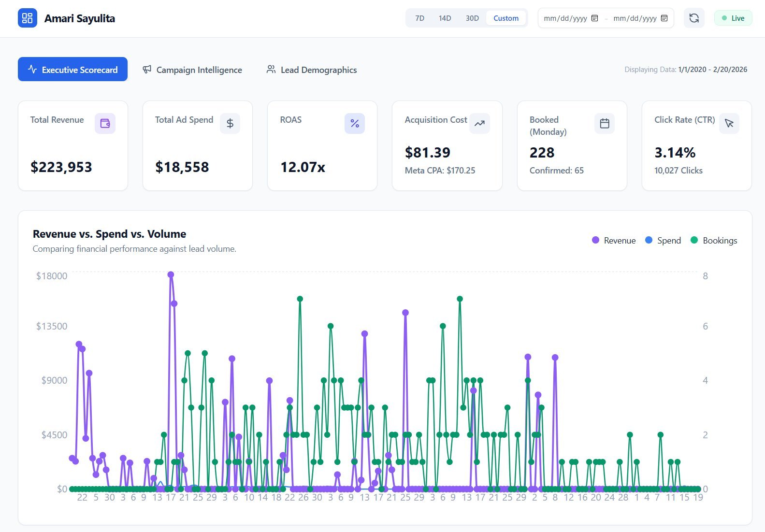Click the dollar icon on Total Ad Spend
The height and width of the screenshot is (532, 765).
(230, 124)
